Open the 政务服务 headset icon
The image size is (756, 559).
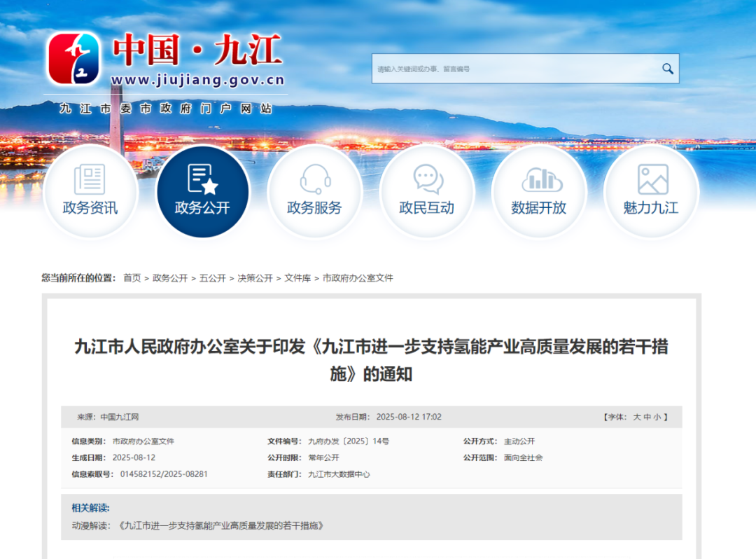pos(315,179)
